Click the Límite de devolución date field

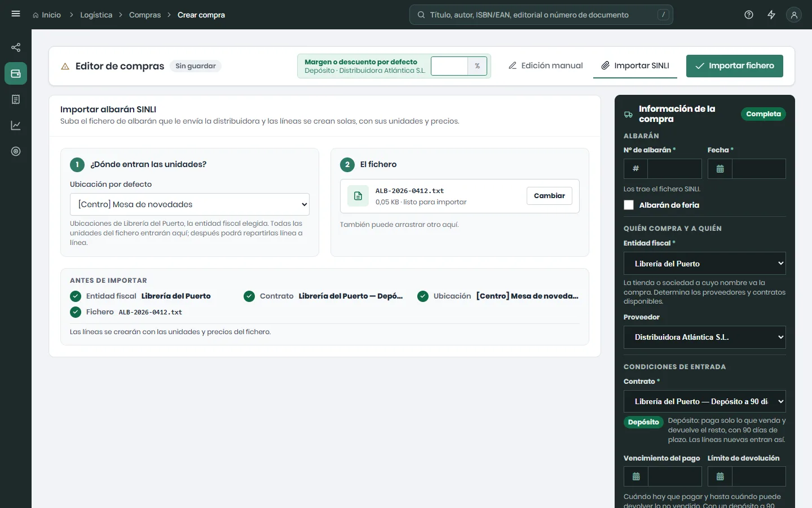(758, 476)
